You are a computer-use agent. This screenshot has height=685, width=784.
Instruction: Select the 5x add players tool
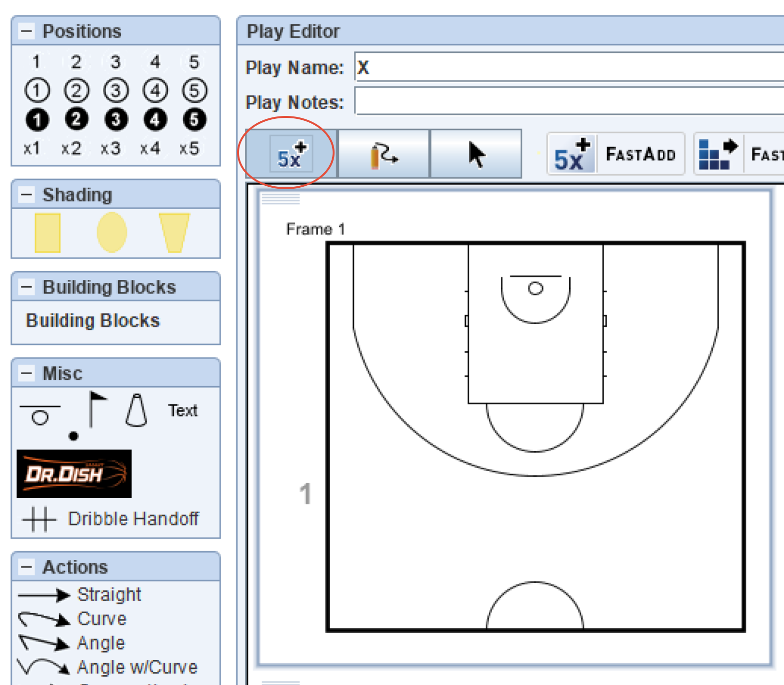pyautogui.click(x=291, y=154)
